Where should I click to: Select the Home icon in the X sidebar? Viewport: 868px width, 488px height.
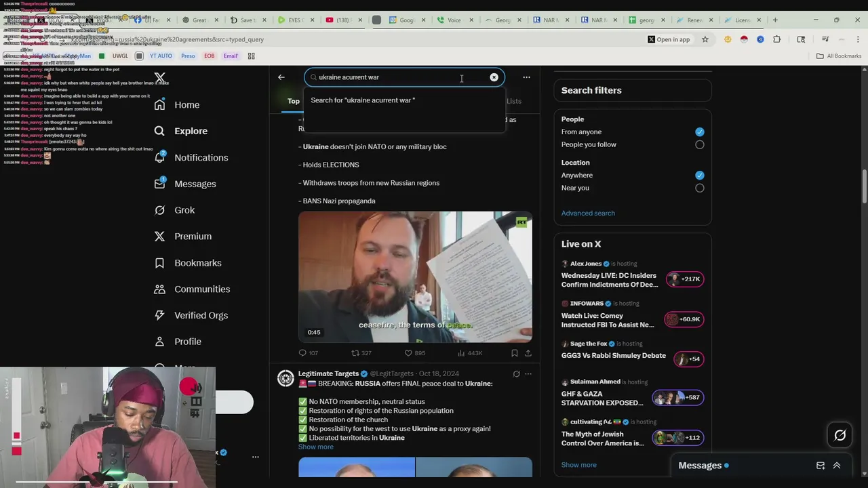tap(159, 105)
